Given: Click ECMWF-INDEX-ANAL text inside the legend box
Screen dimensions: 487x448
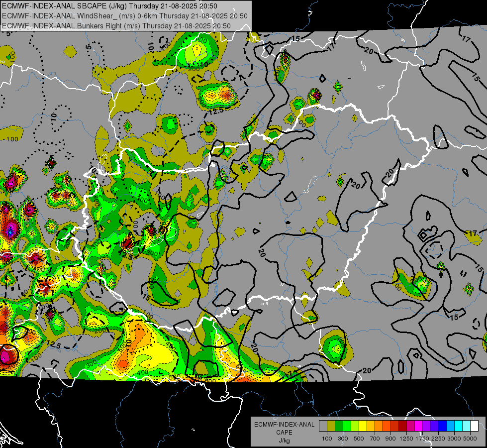Looking at the screenshot, I should point(285,425).
